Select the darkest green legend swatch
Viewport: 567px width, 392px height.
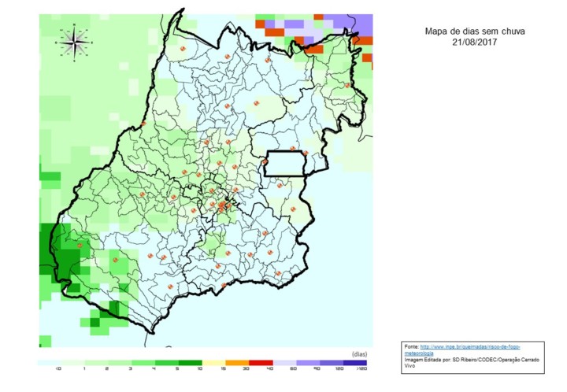(x=189, y=362)
